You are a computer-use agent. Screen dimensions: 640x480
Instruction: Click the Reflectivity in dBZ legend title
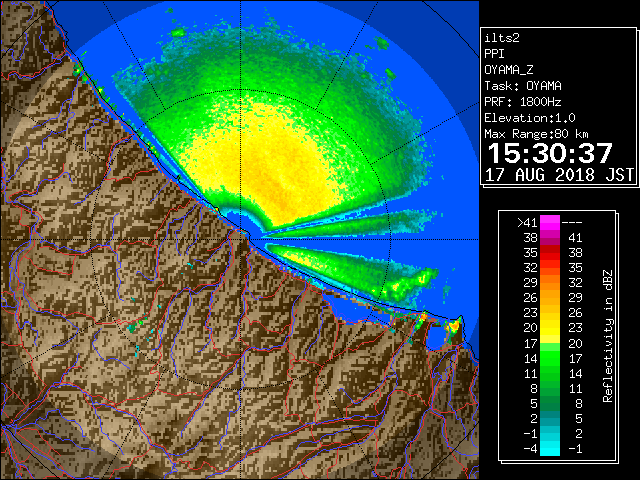tap(608, 336)
